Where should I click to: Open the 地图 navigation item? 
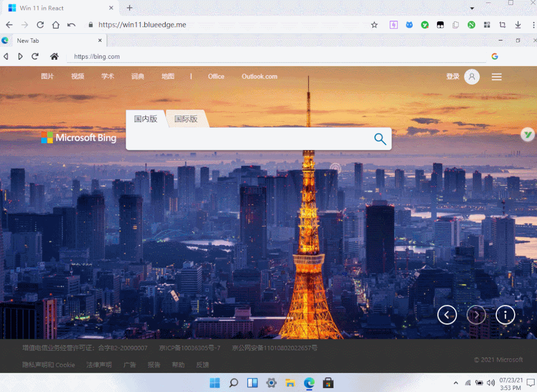tap(168, 76)
